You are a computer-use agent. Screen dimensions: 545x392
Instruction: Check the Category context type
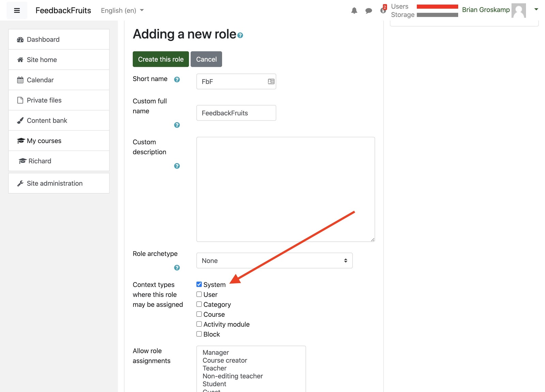pos(199,304)
